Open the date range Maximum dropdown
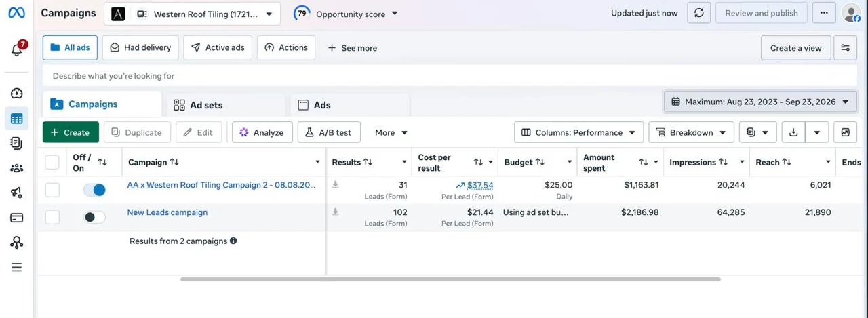868x318 pixels. click(x=760, y=102)
